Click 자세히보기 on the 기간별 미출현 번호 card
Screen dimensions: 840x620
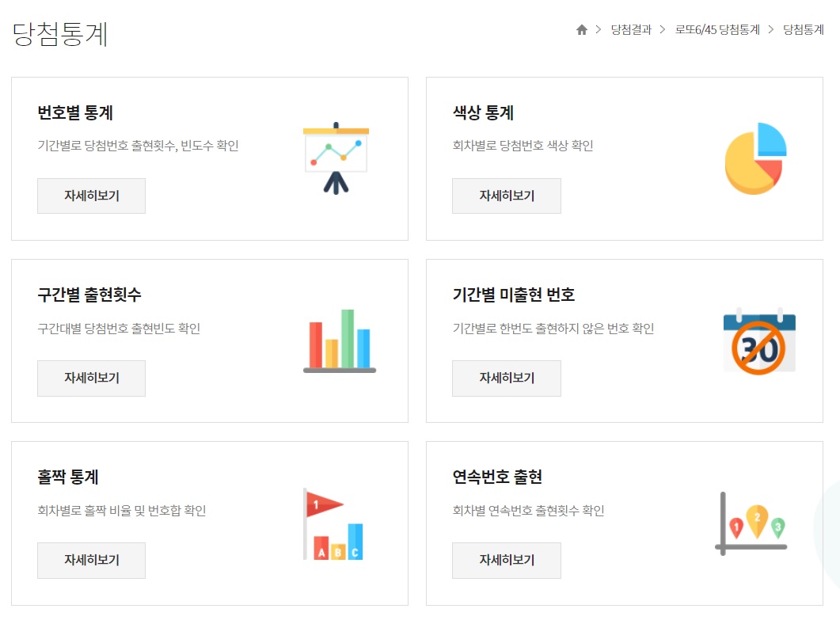tap(507, 378)
